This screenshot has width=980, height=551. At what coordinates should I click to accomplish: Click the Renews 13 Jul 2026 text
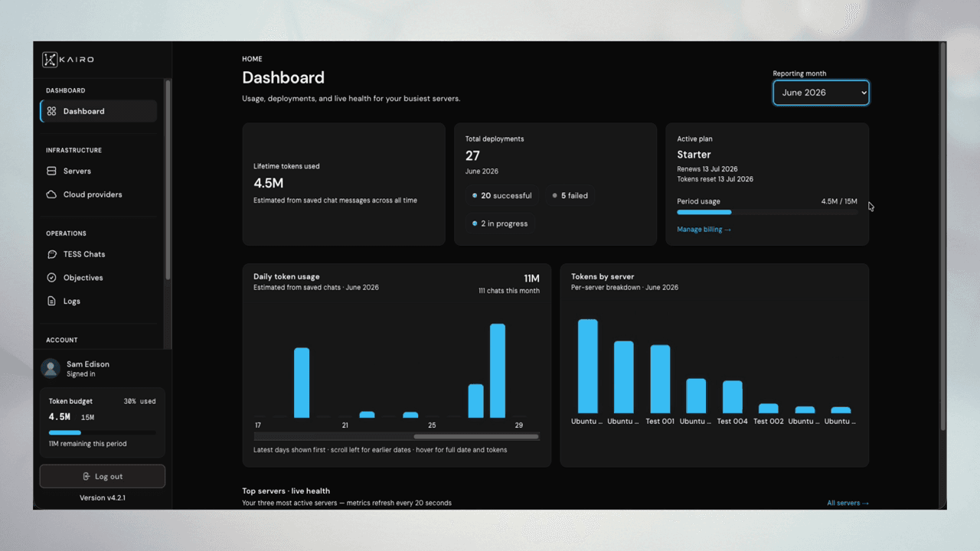tap(707, 169)
